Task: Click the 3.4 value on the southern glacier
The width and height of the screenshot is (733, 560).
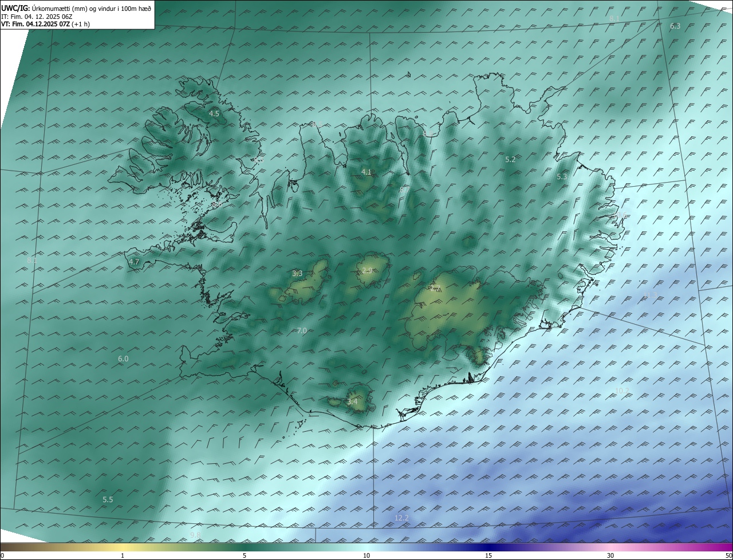Action: pos(352,402)
